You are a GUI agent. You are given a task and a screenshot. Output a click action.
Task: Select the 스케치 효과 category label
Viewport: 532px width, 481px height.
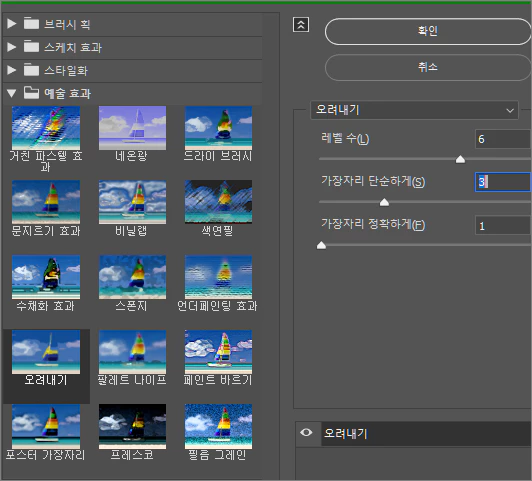click(73, 47)
